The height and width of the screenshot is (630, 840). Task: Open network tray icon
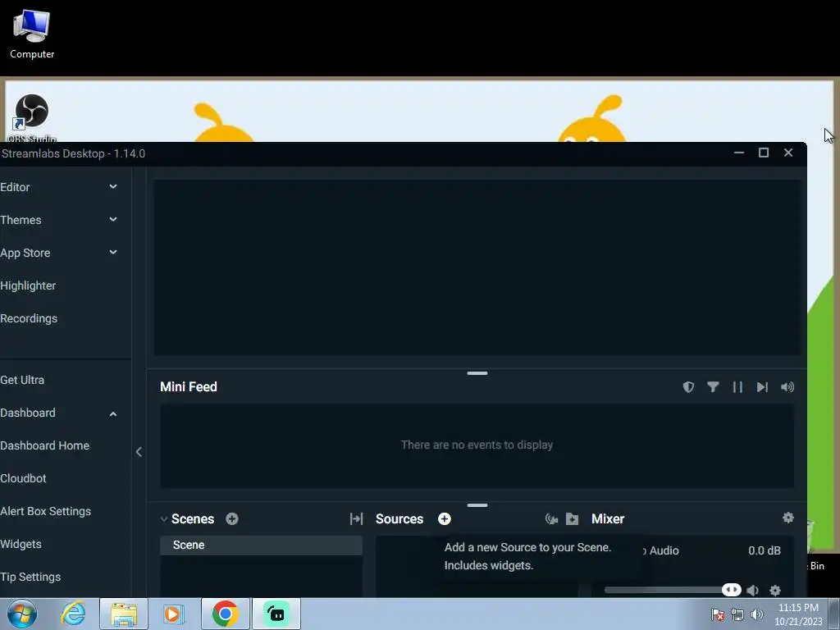tap(737, 614)
